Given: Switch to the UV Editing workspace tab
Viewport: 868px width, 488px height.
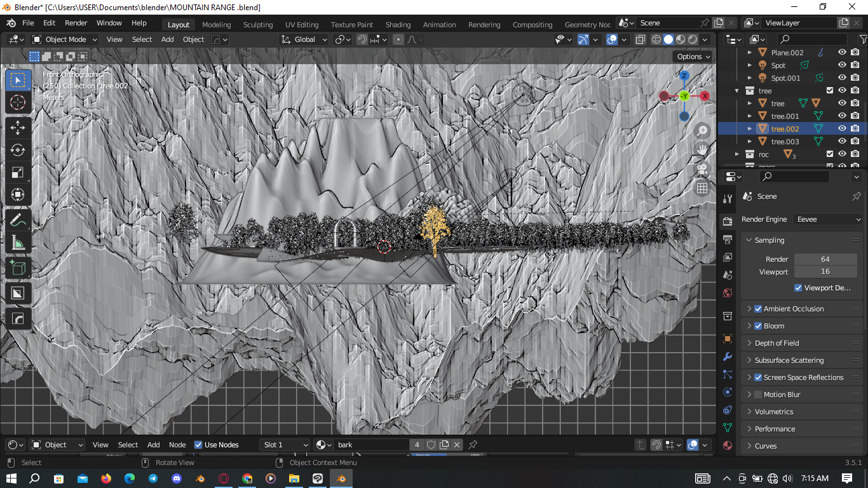Looking at the screenshot, I should click(x=302, y=25).
